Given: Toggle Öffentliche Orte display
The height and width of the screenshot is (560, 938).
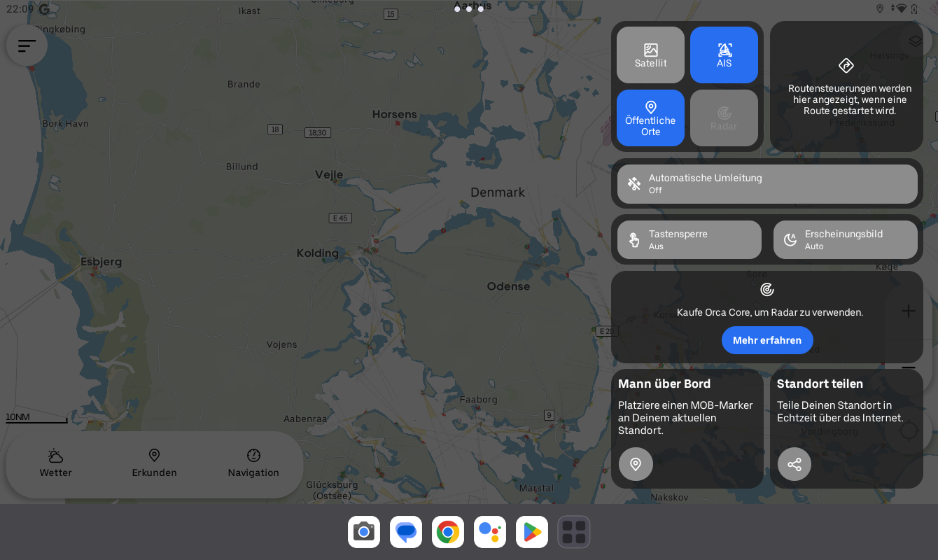Looking at the screenshot, I should 650,118.
